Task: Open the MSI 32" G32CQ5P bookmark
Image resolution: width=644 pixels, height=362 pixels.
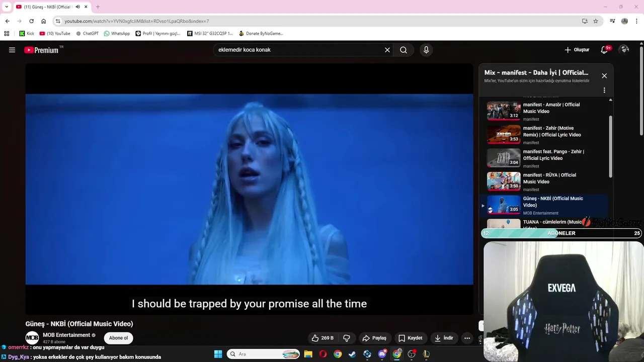Action: (x=210, y=33)
